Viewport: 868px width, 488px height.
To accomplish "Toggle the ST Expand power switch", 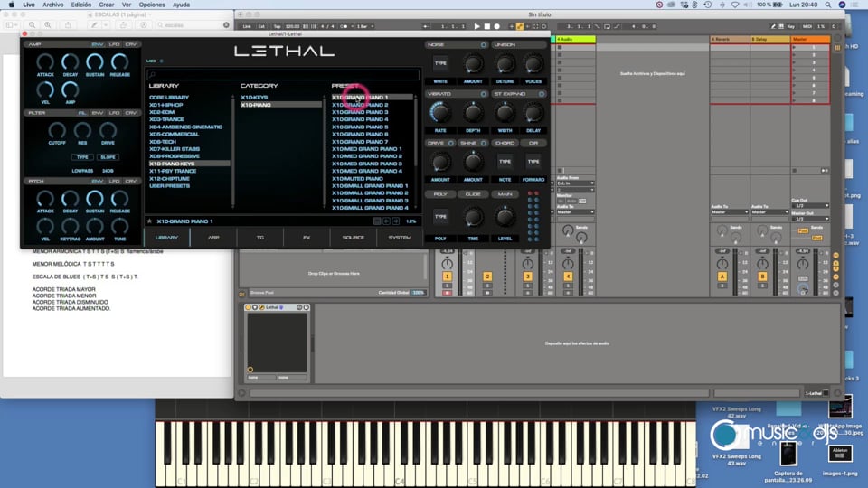I will pyautogui.click(x=542, y=94).
